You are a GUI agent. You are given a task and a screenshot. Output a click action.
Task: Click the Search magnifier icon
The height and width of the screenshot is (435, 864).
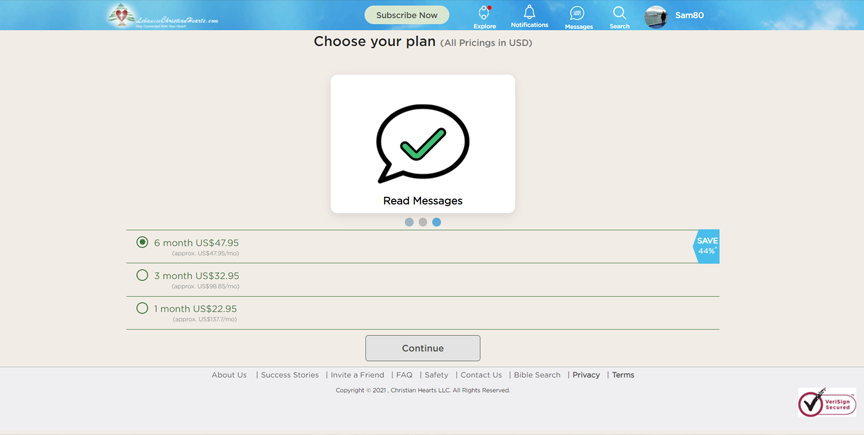pos(619,14)
